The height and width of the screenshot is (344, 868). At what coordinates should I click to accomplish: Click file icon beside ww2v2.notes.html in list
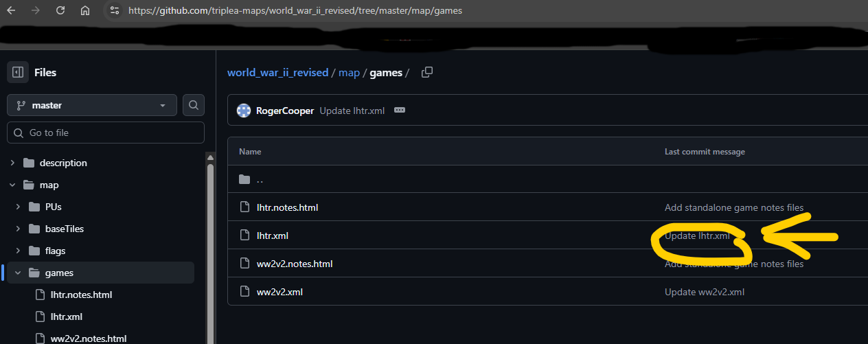tap(244, 264)
